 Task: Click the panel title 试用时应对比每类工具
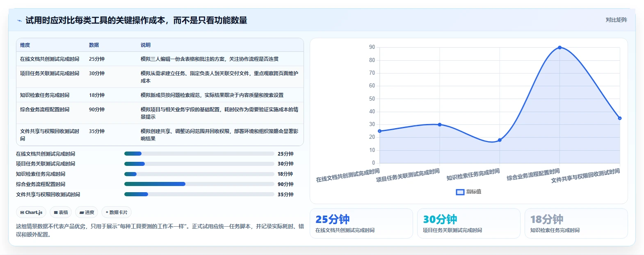click(x=136, y=21)
